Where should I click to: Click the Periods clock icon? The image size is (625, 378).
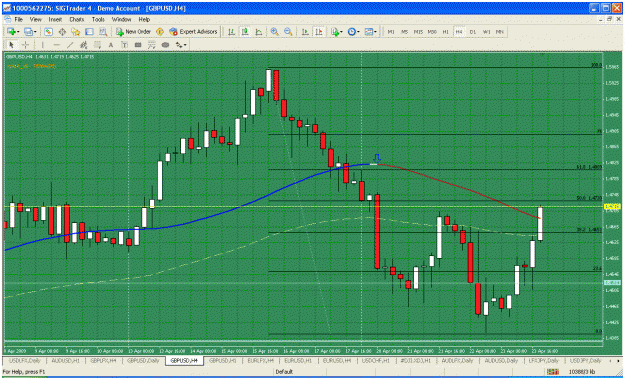coord(352,32)
